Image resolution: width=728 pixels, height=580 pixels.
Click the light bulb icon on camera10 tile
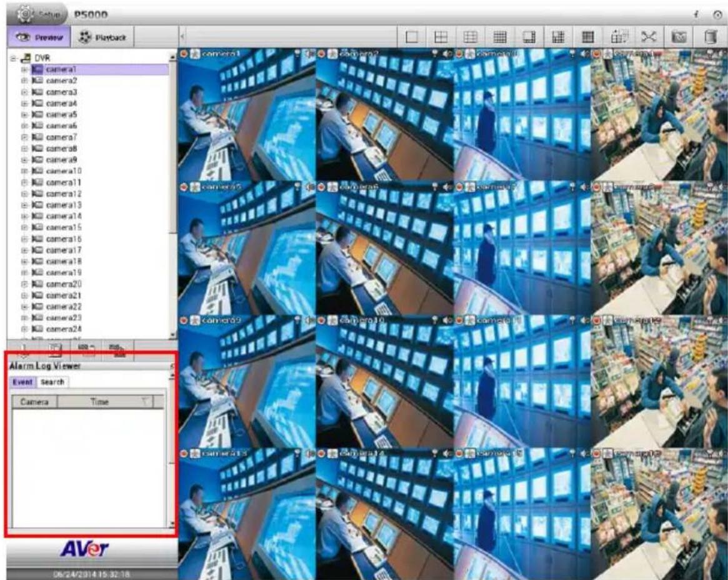(434, 321)
